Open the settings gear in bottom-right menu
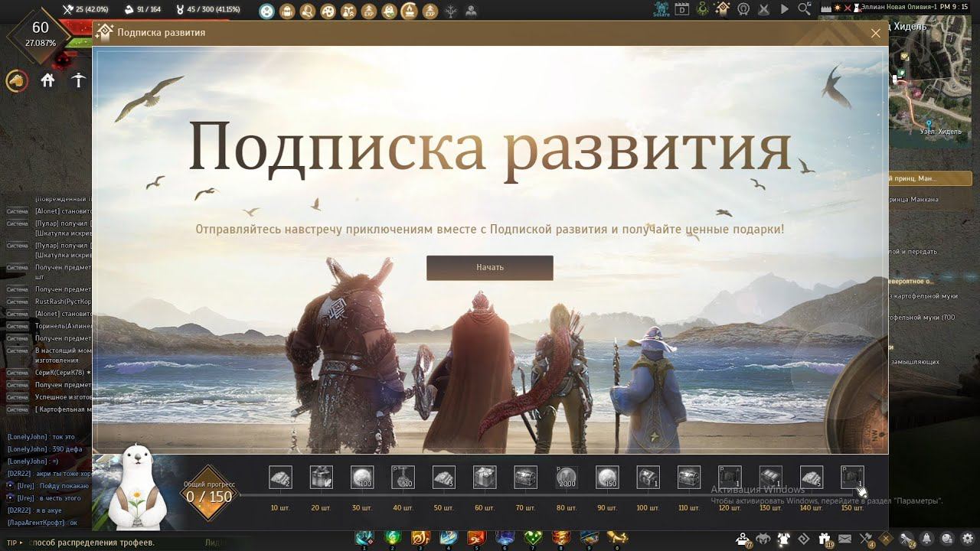The height and width of the screenshot is (551, 980). tap(969, 539)
